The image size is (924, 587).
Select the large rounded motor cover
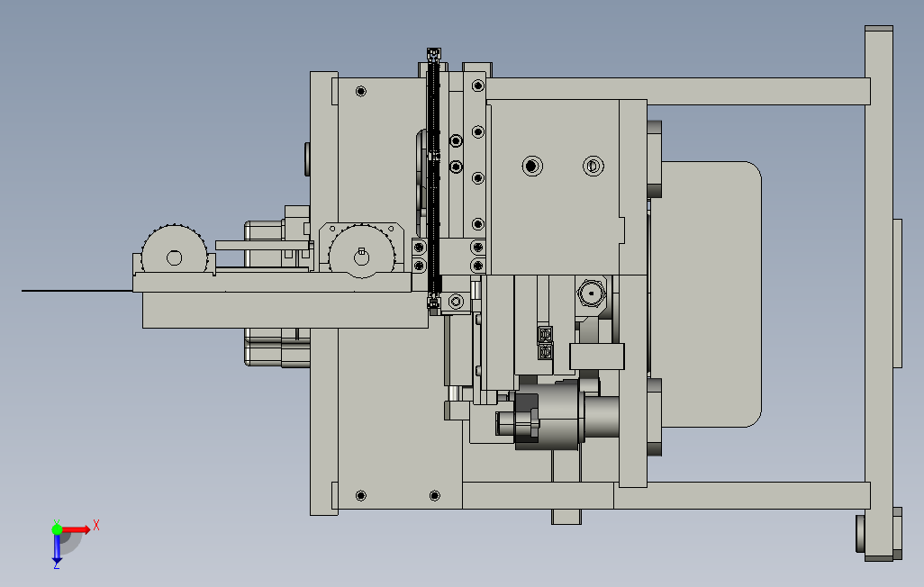(707, 293)
